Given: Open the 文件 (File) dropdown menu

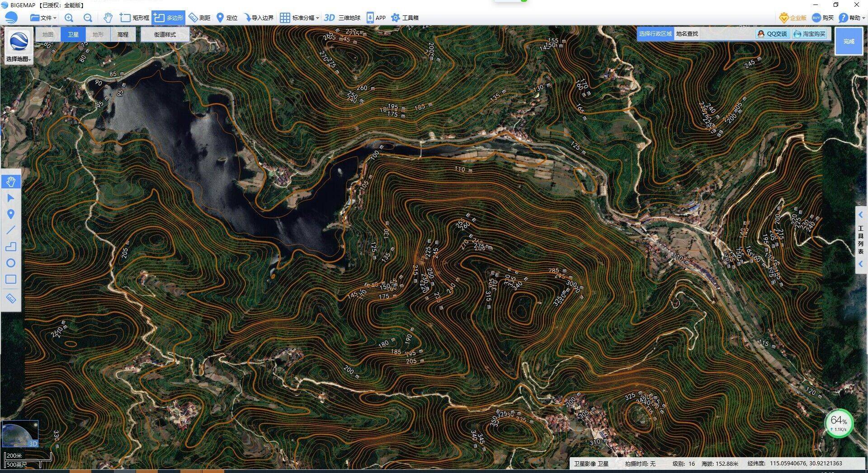Looking at the screenshot, I should [43, 18].
